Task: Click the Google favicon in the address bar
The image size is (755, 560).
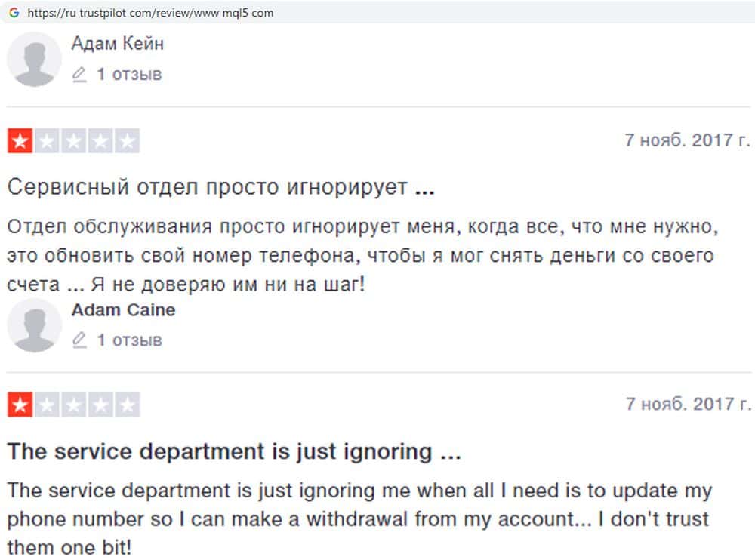Action: tap(14, 12)
